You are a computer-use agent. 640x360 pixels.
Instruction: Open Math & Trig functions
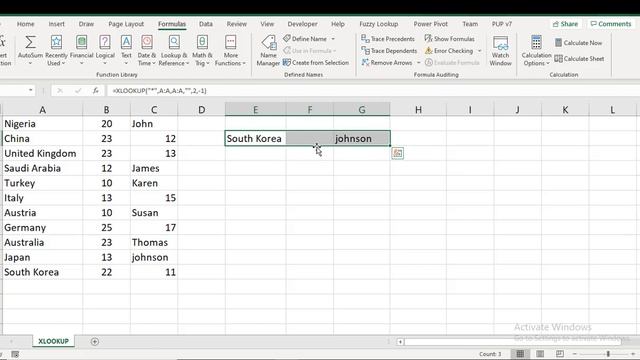coord(202,50)
